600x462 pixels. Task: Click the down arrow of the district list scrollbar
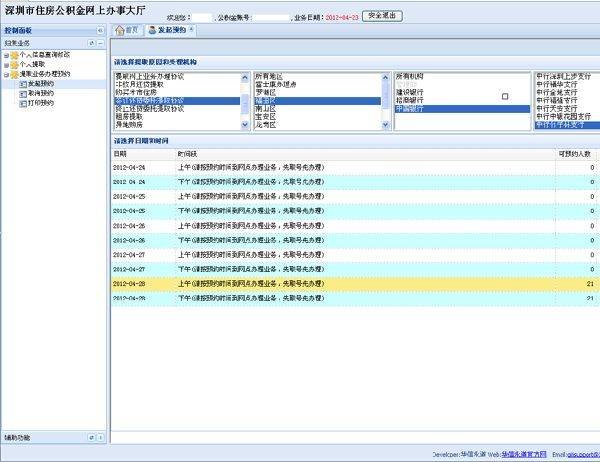coord(385,124)
